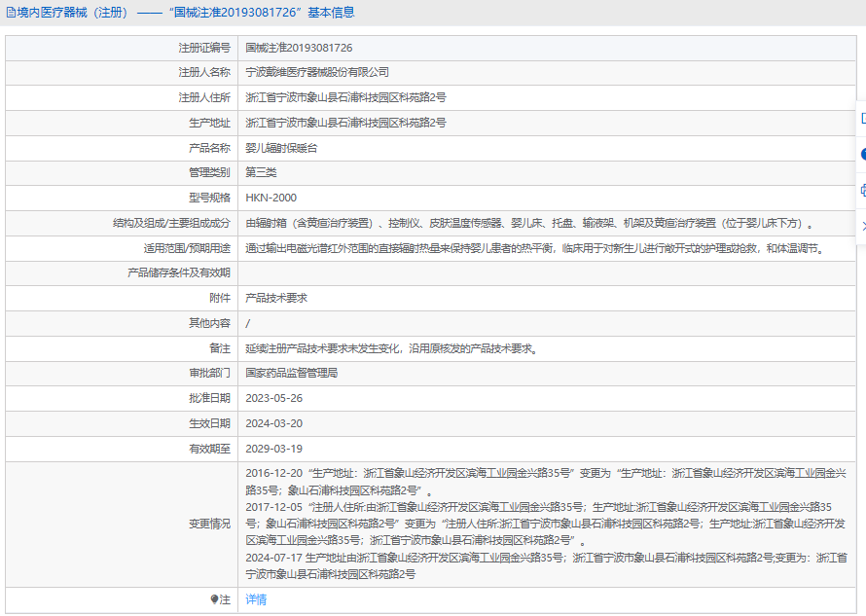Click the model value HKN-2000
This screenshot has height=616, width=866.
click(271, 198)
